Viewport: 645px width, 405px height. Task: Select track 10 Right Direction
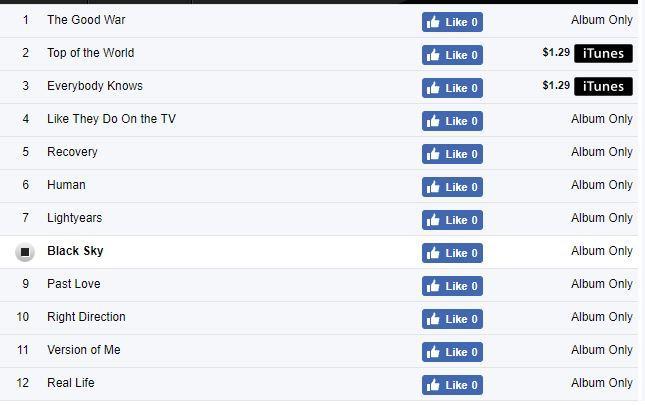coord(86,317)
